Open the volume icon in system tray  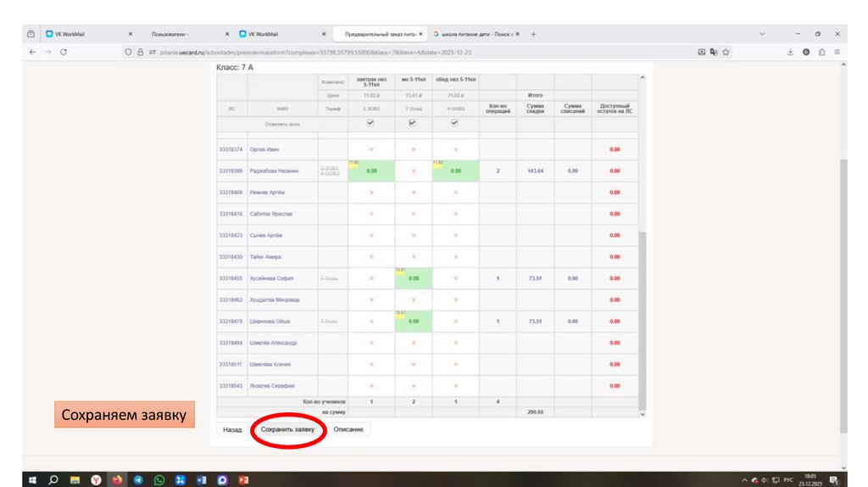[x=765, y=480]
